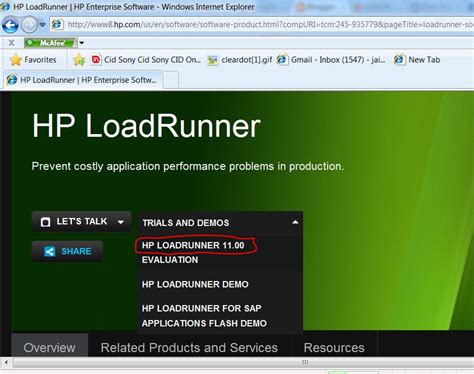
Task: Click Add to Favorites Bar star icon
Action: [79, 60]
